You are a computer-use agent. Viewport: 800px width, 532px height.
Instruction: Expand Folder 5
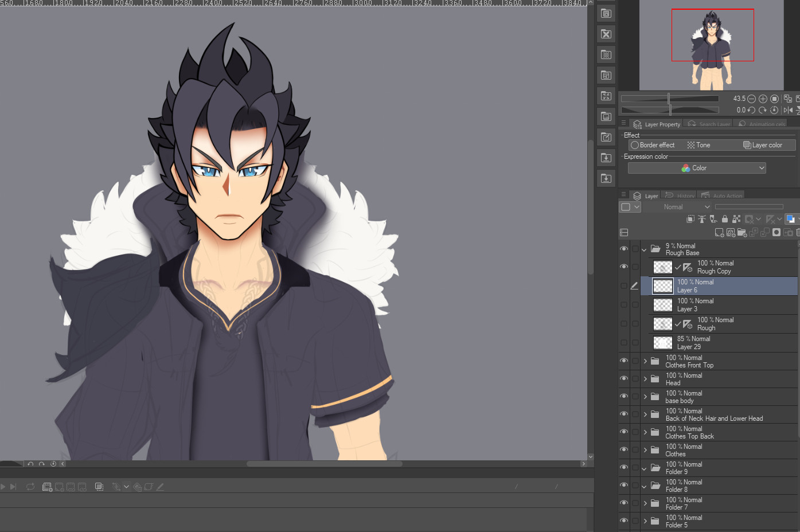pyautogui.click(x=645, y=521)
